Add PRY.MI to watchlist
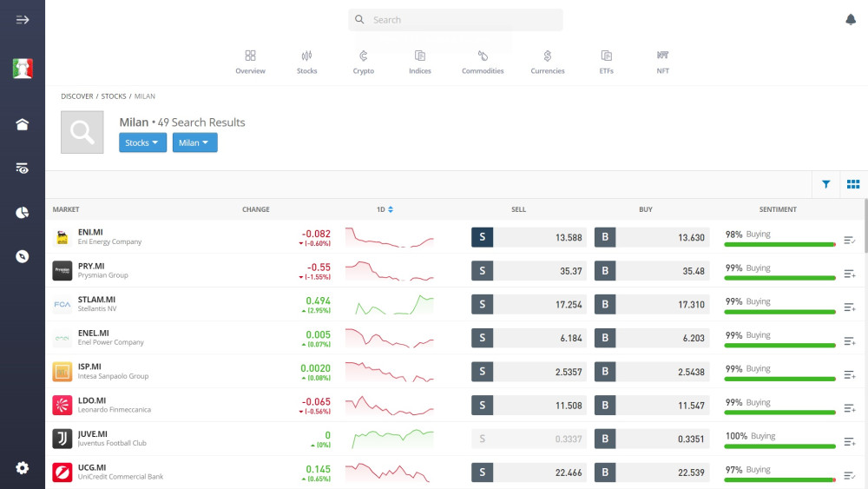Screen dimensions: 868x489 pos(849,274)
